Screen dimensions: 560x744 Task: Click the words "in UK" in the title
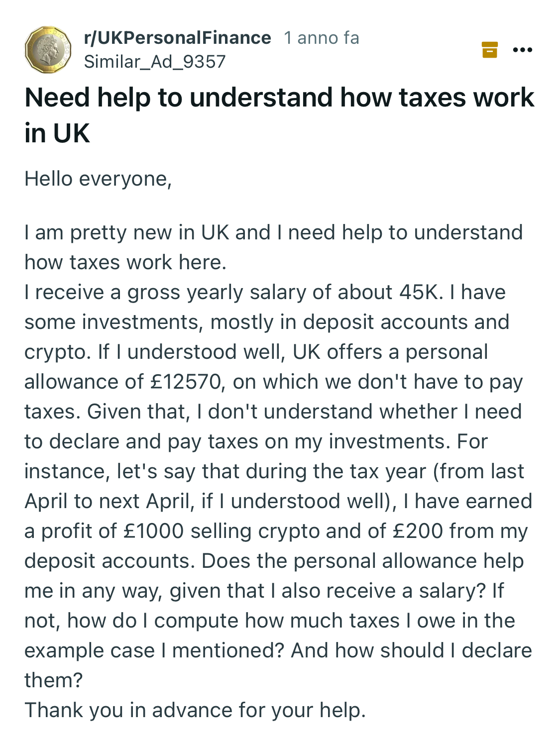[x=57, y=133]
